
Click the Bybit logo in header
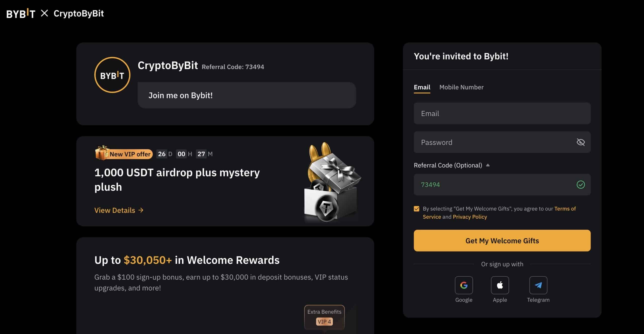tap(21, 13)
